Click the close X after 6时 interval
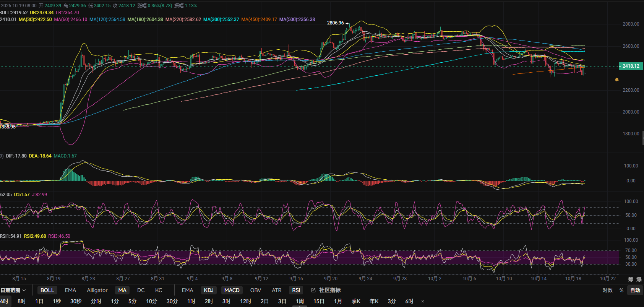 tap(422, 301)
